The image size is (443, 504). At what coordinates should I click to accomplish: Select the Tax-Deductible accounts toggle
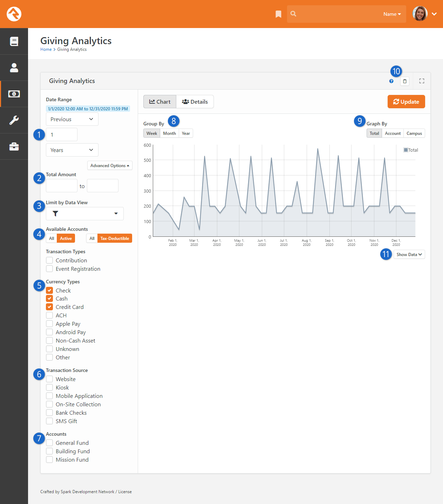pyautogui.click(x=115, y=239)
